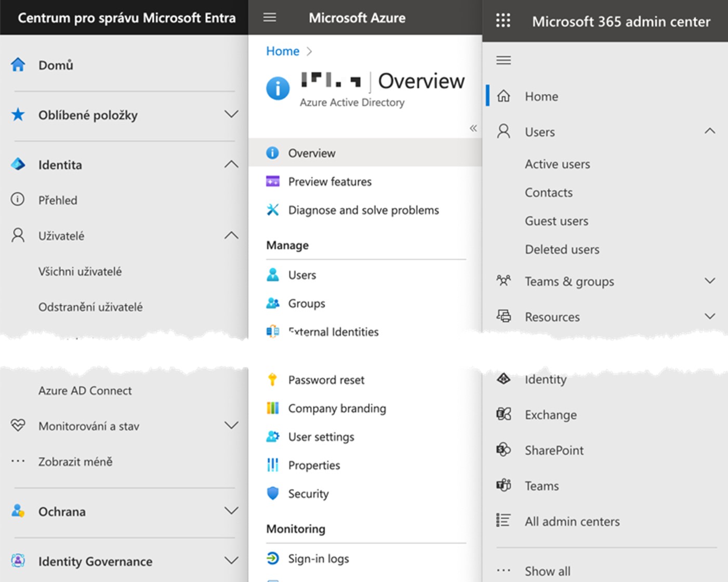Click the Users icon under Manage
The width and height of the screenshot is (728, 582).
(273, 274)
